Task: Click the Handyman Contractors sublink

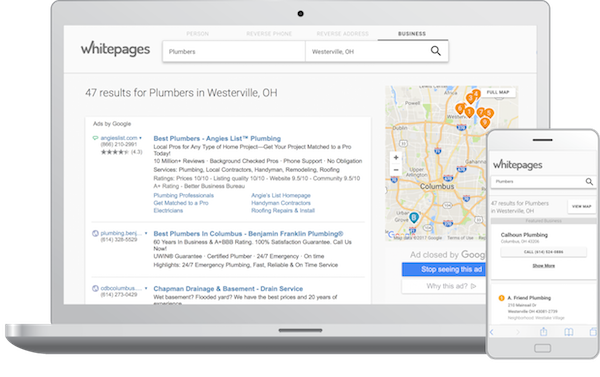Action: 281,203
